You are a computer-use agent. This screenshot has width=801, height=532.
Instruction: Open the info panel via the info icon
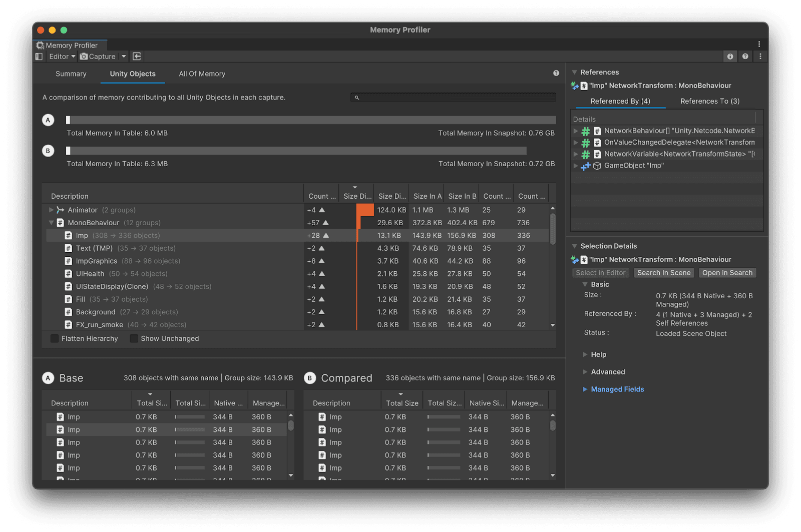[x=730, y=56]
